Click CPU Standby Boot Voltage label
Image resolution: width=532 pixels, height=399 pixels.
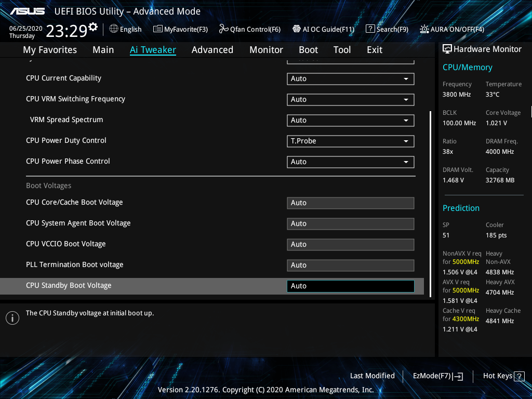[69, 286]
